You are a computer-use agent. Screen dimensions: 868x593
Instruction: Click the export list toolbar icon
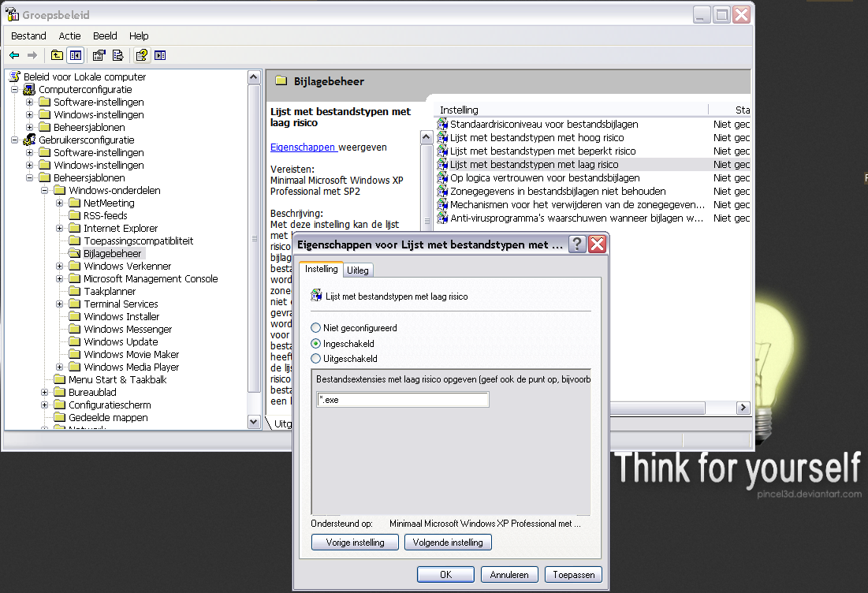pos(117,55)
